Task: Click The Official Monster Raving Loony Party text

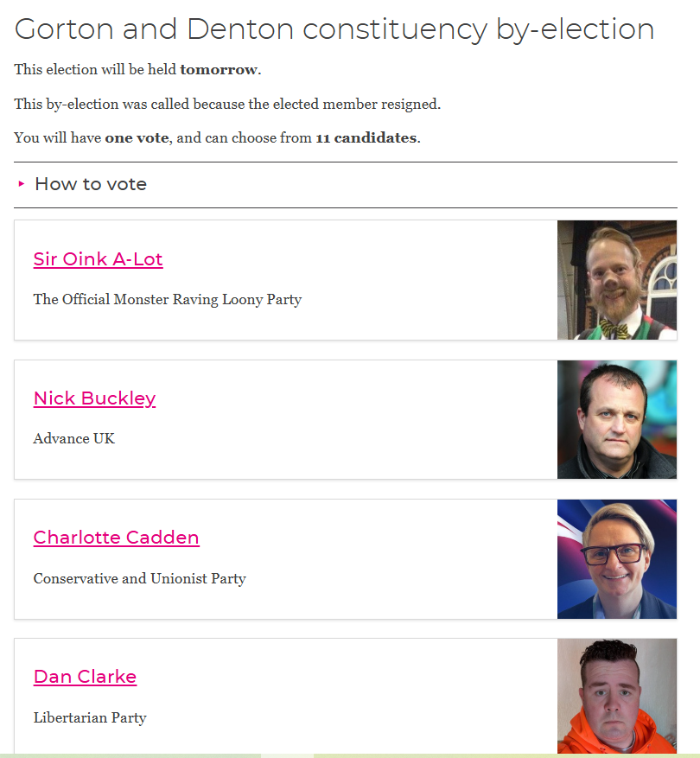Action: [167, 300]
